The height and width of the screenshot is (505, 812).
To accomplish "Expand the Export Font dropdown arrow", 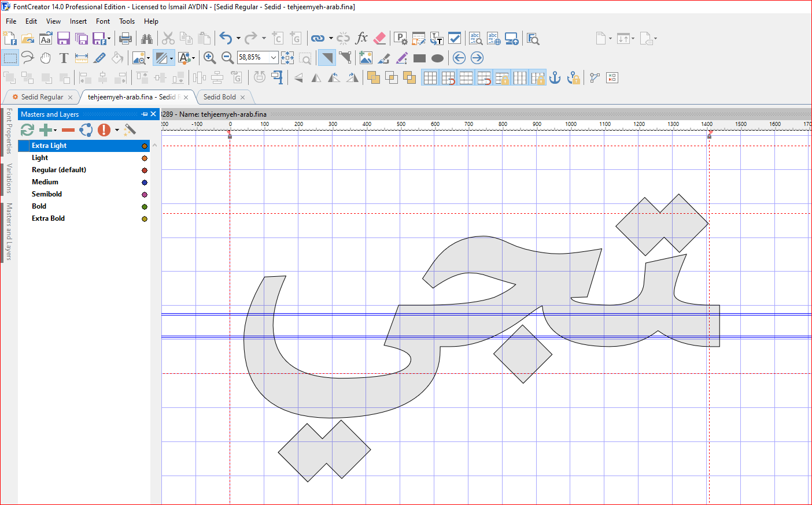I will pyautogui.click(x=109, y=39).
